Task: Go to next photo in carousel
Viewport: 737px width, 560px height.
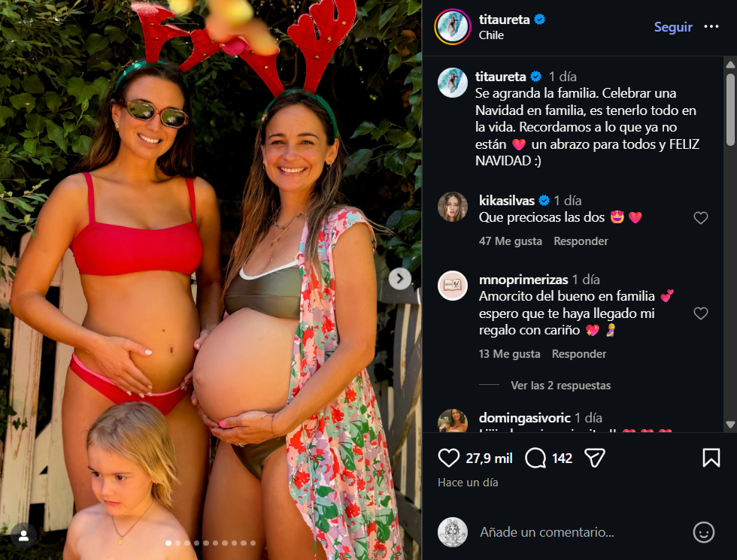Action: (400, 279)
